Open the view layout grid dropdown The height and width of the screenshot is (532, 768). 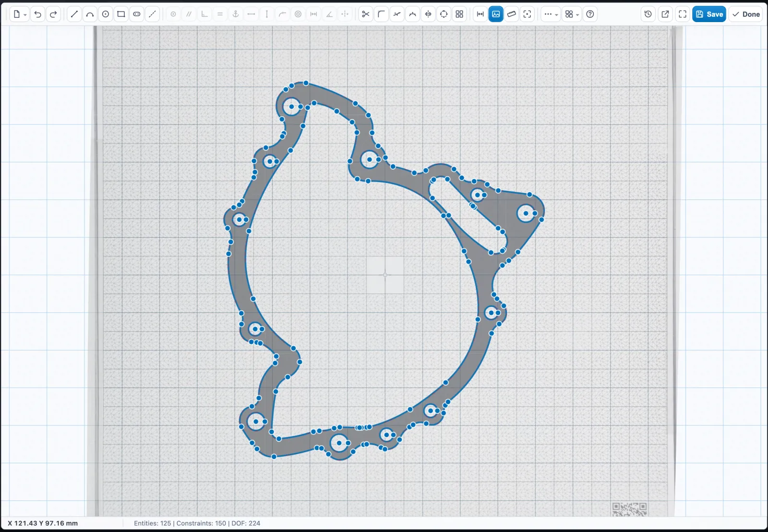coord(572,14)
